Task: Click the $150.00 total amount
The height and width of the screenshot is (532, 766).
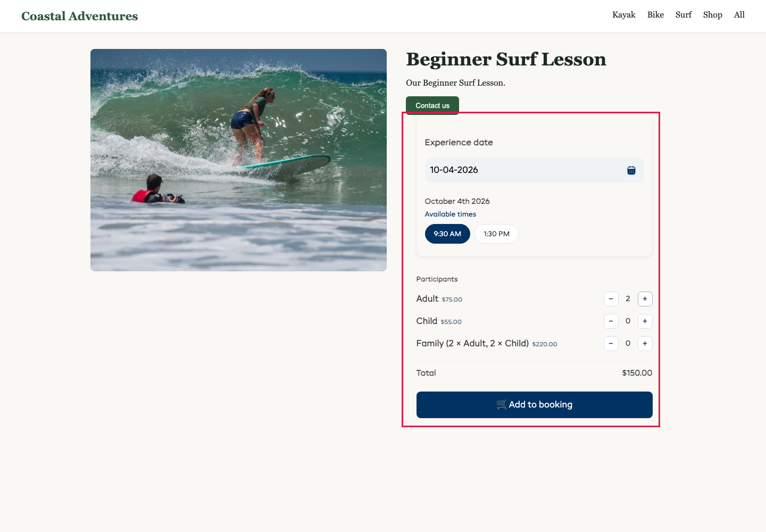Action: [x=637, y=373]
